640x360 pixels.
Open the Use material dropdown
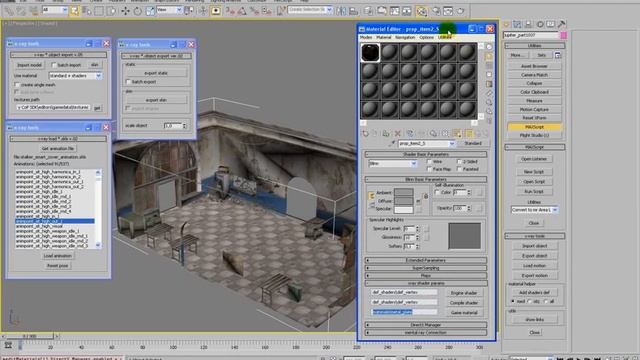pyautogui.click(x=75, y=76)
